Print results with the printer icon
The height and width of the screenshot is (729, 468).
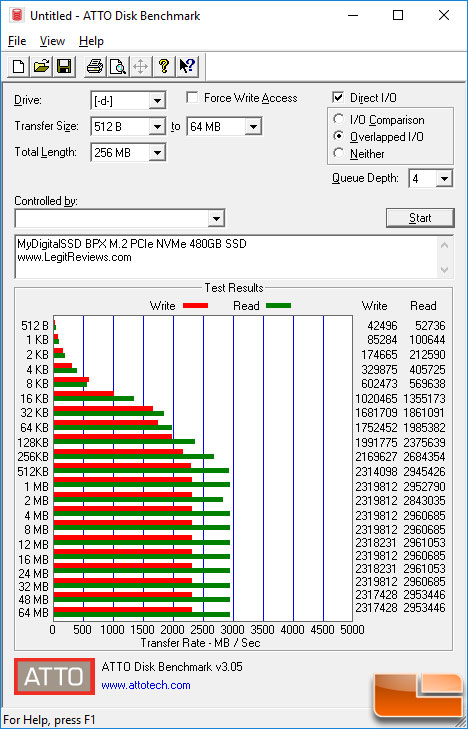coord(95,67)
